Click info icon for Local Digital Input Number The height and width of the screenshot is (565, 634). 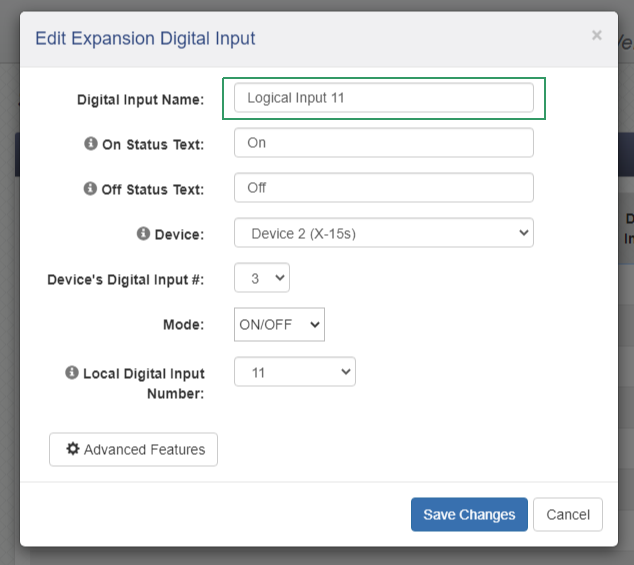[72, 373]
